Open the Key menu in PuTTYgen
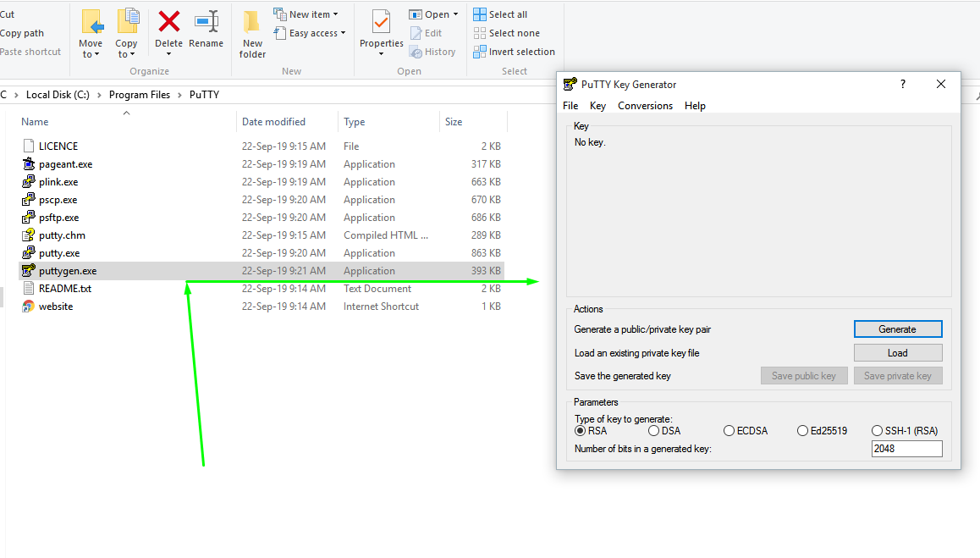 (x=597, y=106)
